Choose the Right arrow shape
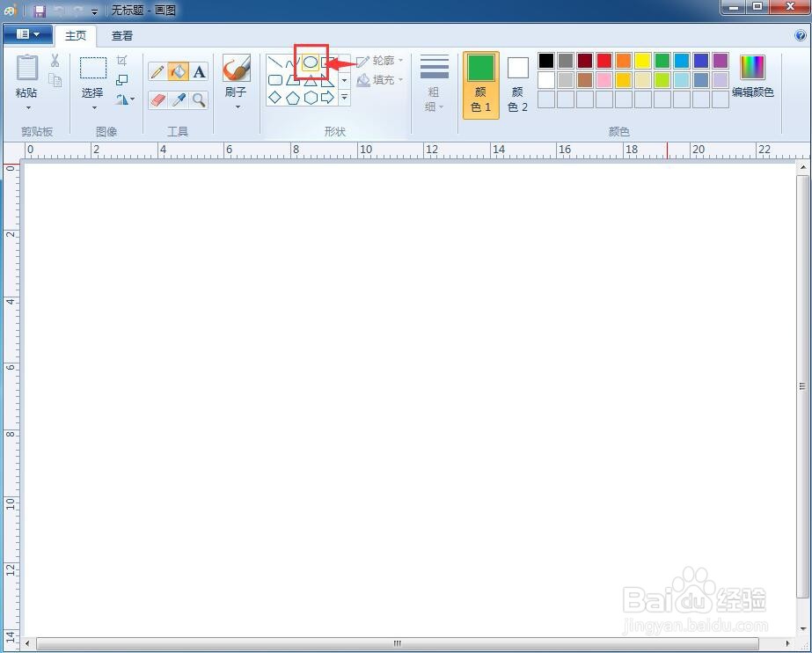Image resolution: width=812 pixels, height=653 pixels. pyautogui.click(x=327, y=98)
